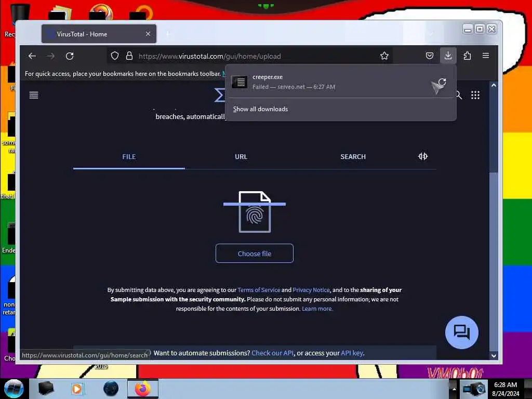
Task: Open the media player taskbar icon
Action: tap(77, 389)
